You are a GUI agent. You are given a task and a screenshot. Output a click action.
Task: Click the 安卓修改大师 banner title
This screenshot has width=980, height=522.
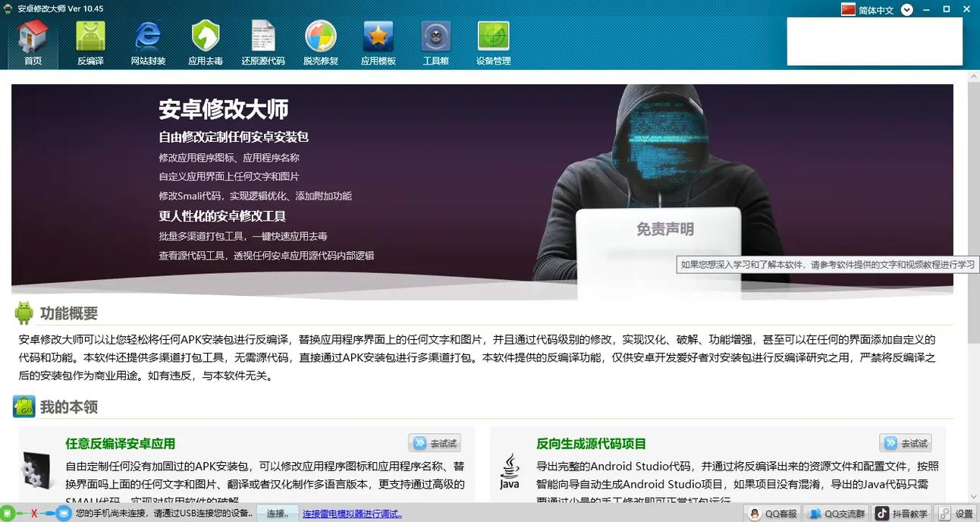point(224,109)
